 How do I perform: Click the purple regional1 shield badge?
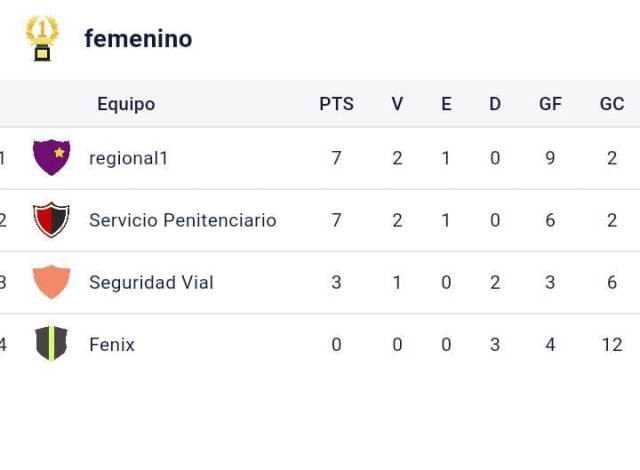pyautogui.click(x=51, y=157)
